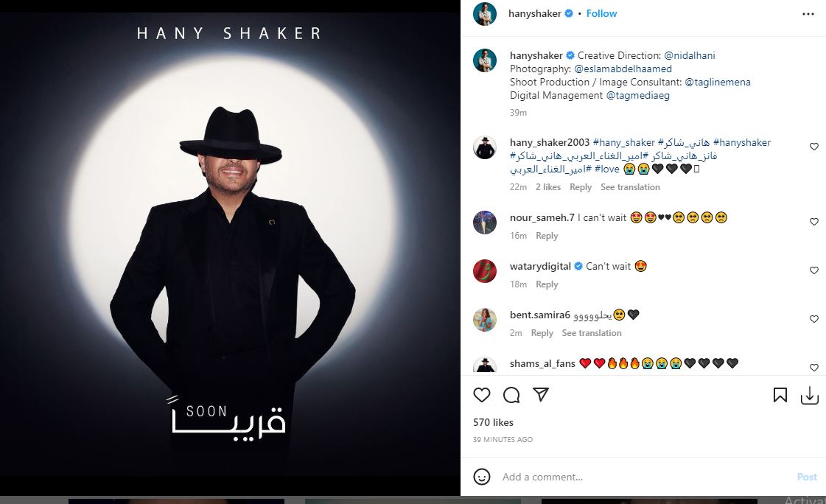
Task: Like nour_sameh.7's comment
Action: tap(814, 222)
